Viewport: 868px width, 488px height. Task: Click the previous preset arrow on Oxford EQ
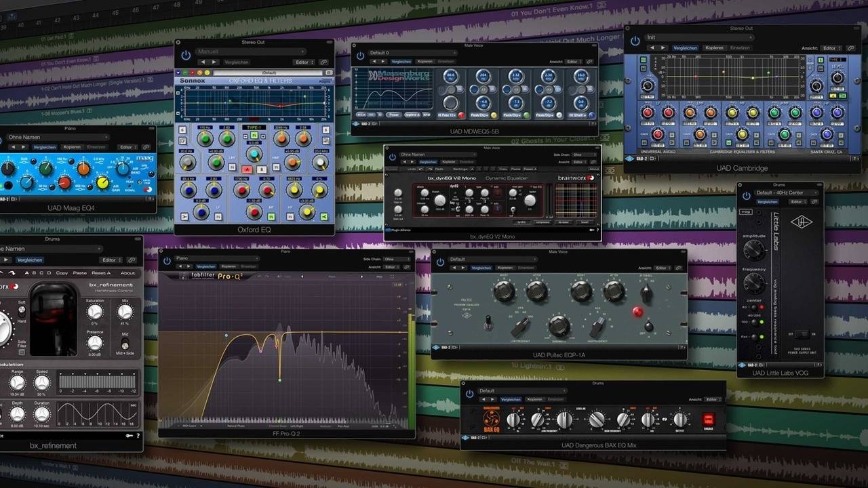(202, 62)
